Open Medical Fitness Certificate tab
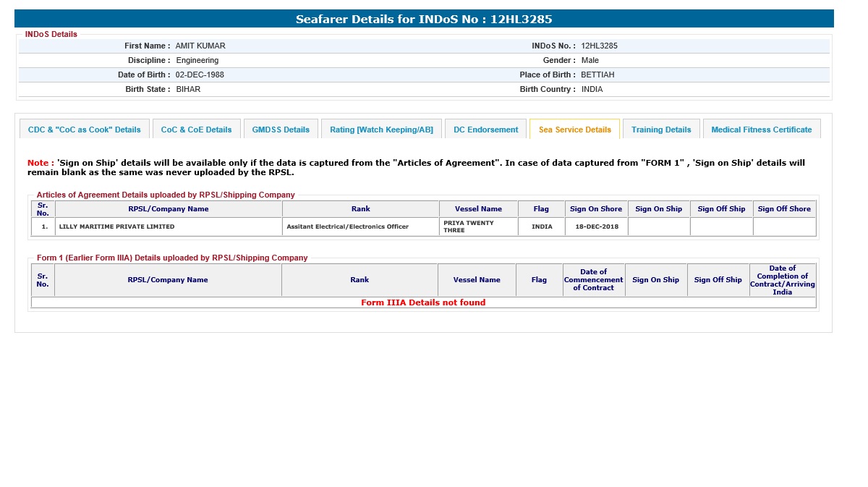This screenshot has height=487, width=868. click(761, 130)
